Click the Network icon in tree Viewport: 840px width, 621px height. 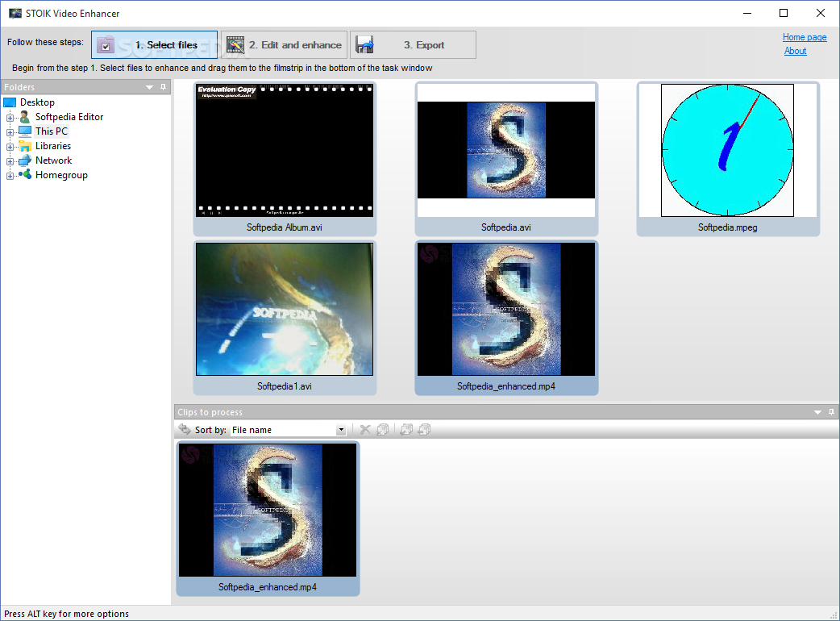coord(25,160)
